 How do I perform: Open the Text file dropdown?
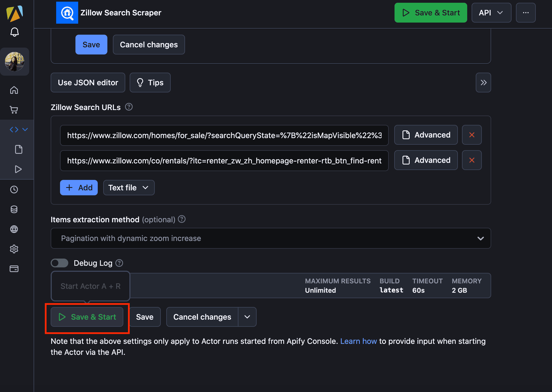pos(129,187)
